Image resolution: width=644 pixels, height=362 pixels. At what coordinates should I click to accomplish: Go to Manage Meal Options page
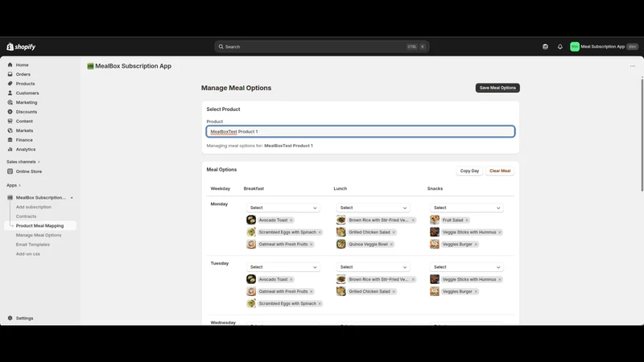click(39, 235)
